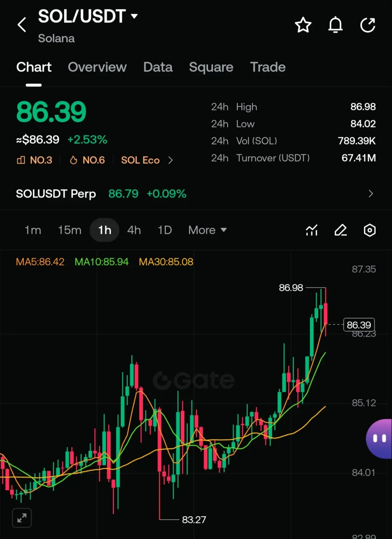The image size is (392, 539).
Task: Expand the More timeframes dropdown
Action: pyautogui.click(x=208, y=230)
